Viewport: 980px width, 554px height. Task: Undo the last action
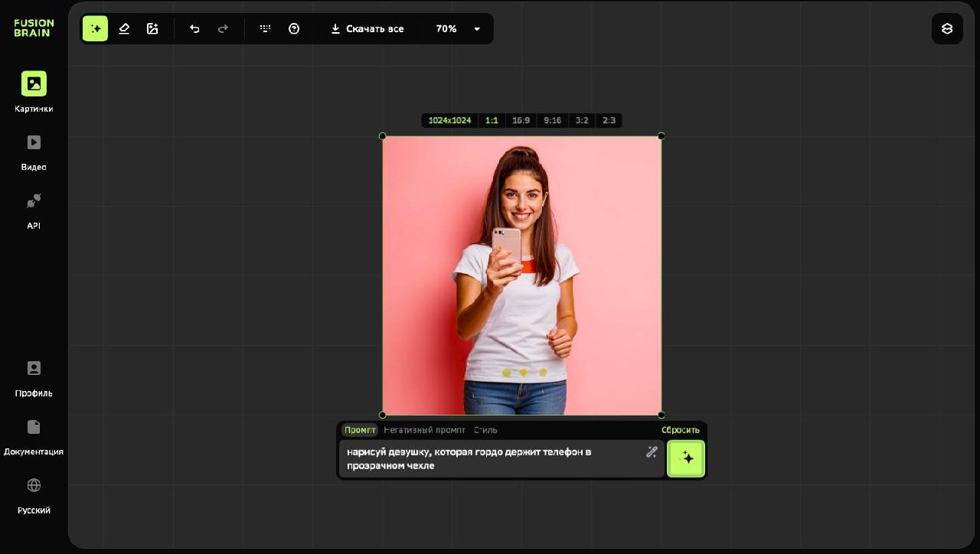tap(194, 29)
